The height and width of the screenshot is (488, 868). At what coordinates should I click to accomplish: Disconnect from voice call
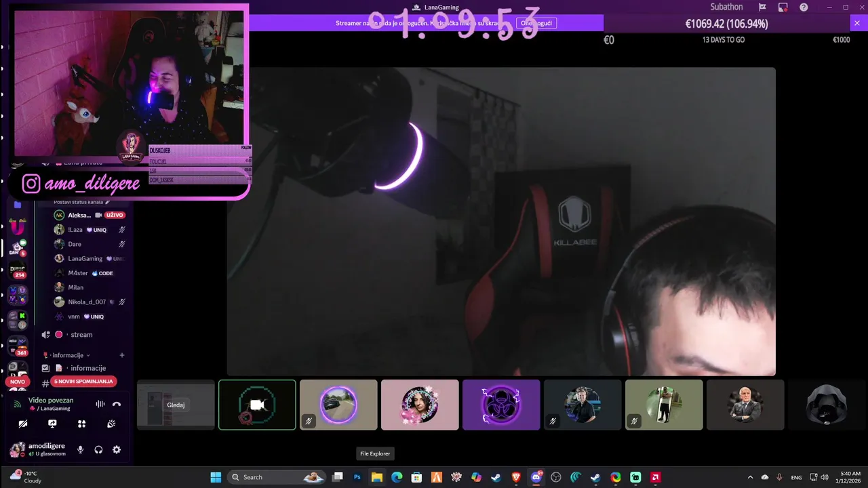[117, 404]
